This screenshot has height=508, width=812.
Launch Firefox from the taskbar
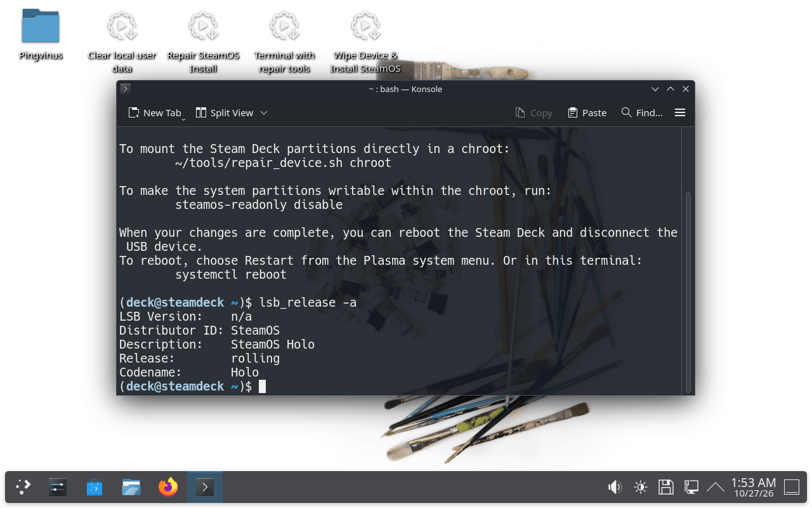click(168, 487)
